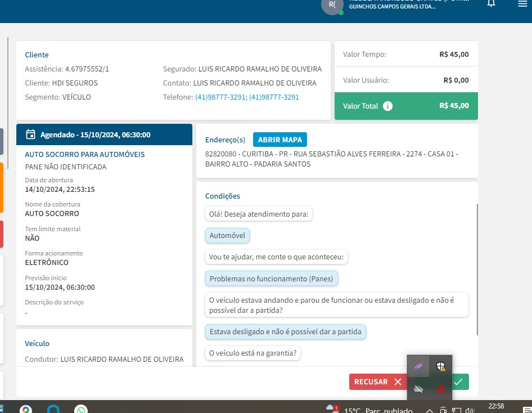The height and width of the screenshot is (413, 532).
Task: Click the GUINCHOS CAMPOS GERAIS LTDA company name
Action: click(x=392, y=6)
